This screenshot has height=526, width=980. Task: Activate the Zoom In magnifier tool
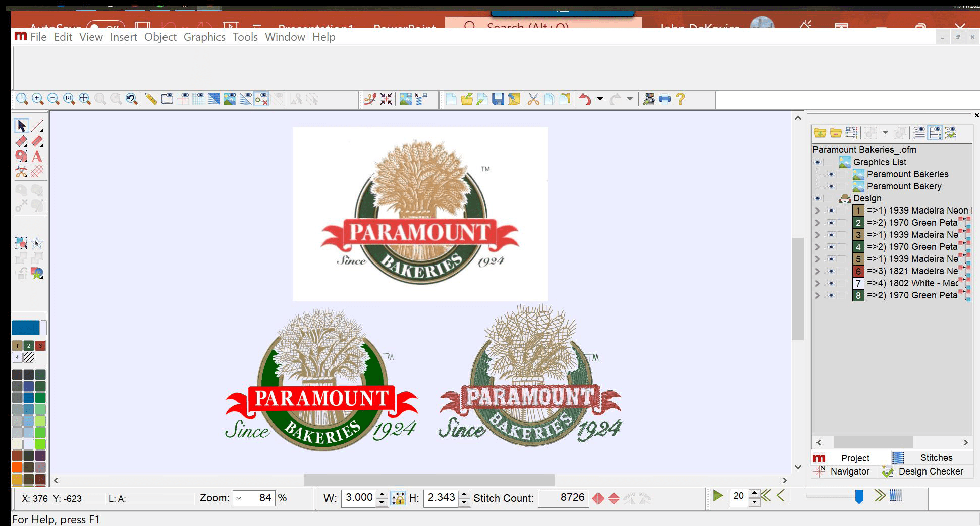pos(37,99)
